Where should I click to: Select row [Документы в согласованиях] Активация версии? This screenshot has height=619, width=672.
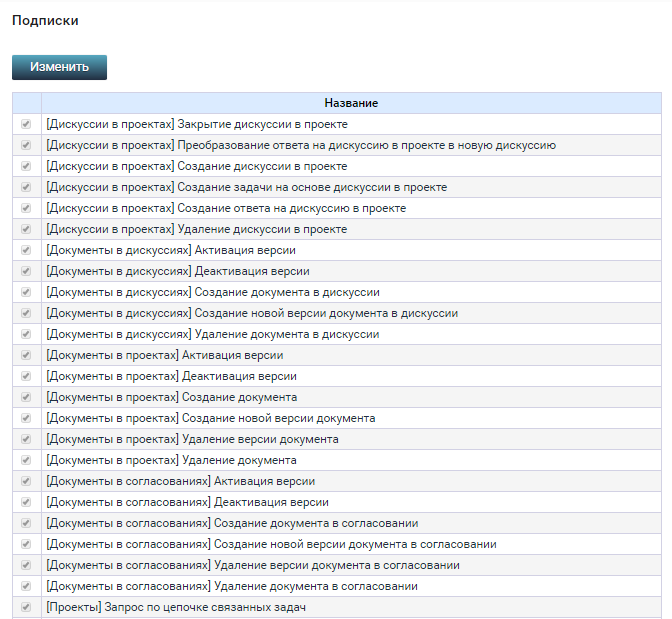180,481
